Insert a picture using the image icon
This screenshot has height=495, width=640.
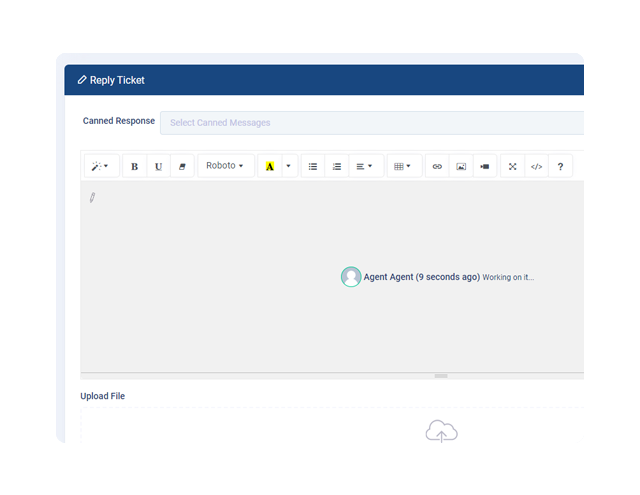tap(461, 166)
